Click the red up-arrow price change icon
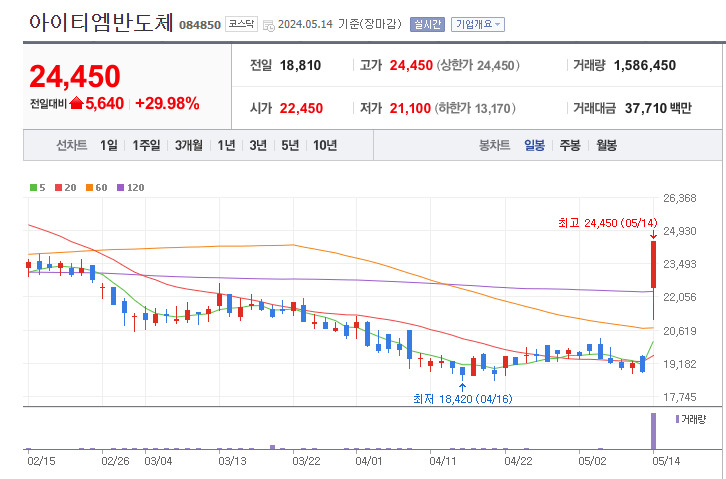726x479 pixels. (76, 103)
